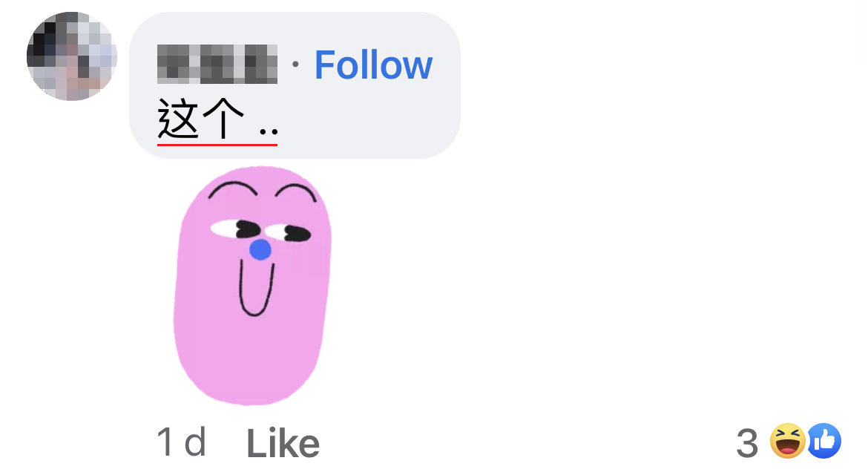The width and height of the screenshot is (868, 472).
Task: Open the blurred commenter name profile
Action: pos(217,65)
